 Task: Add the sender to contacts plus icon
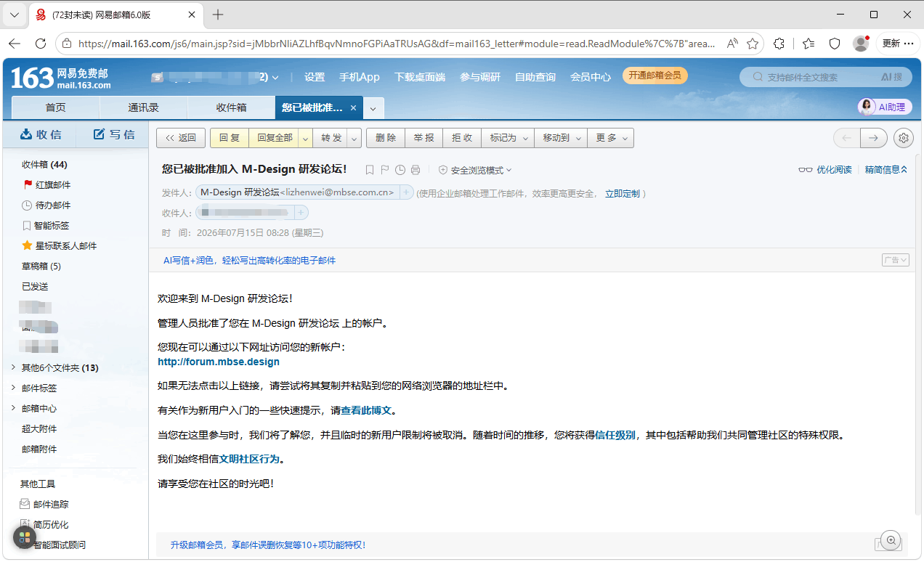pyautogui.click(x=406, y=192)
